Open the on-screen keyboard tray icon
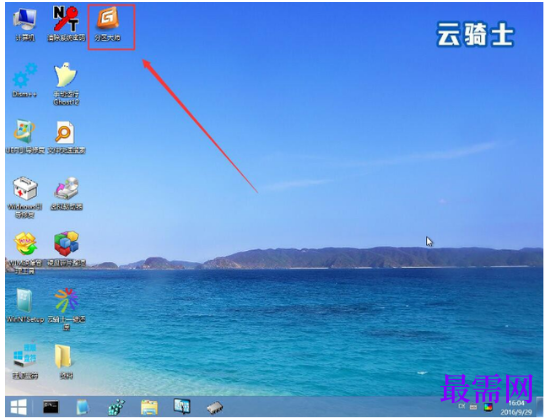The width and height of the screenshot is (552, 420). pos(473,407)
